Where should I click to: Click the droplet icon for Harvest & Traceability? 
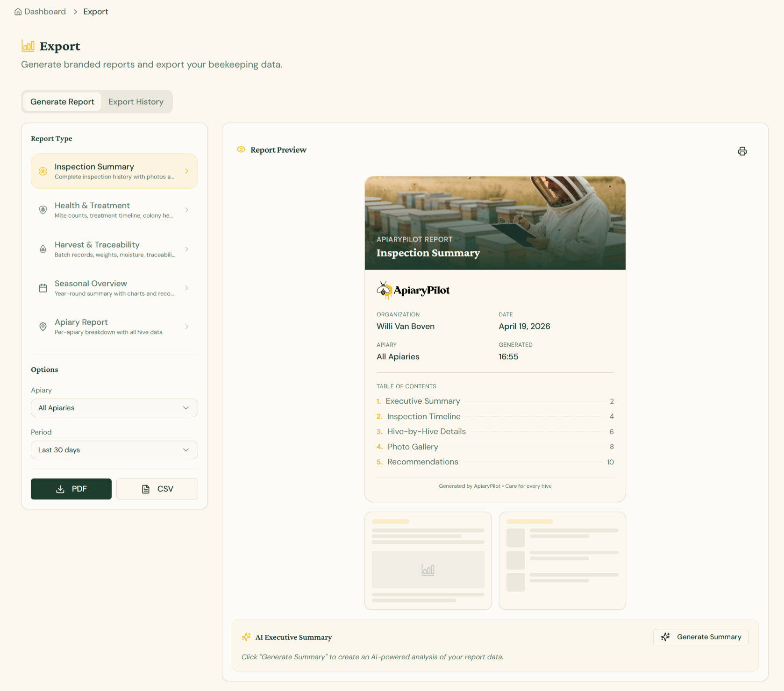click(43, 249)
